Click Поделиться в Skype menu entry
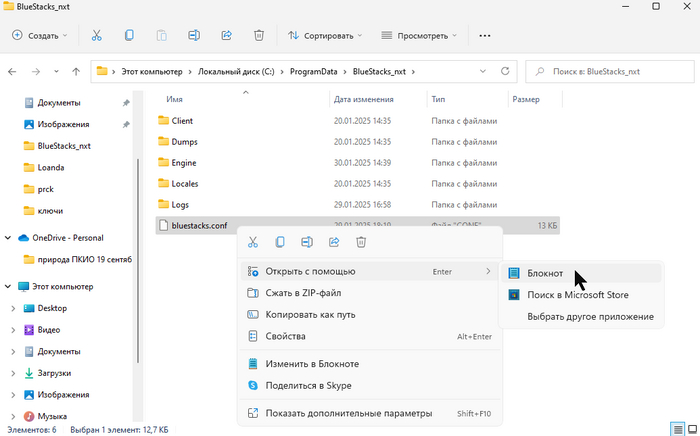Viewport: 700px width, 436px height. pyautogui.click(x=369, y=386)
